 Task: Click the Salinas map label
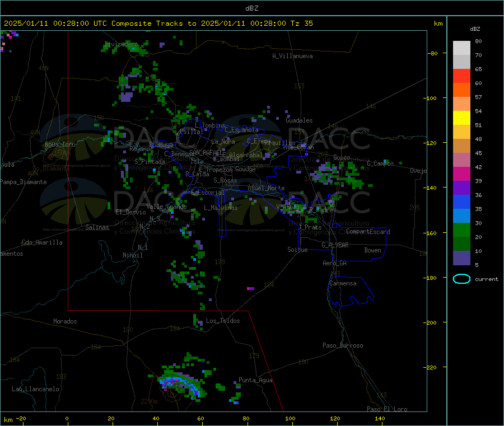pyautogui.click(x=97, y=227)
